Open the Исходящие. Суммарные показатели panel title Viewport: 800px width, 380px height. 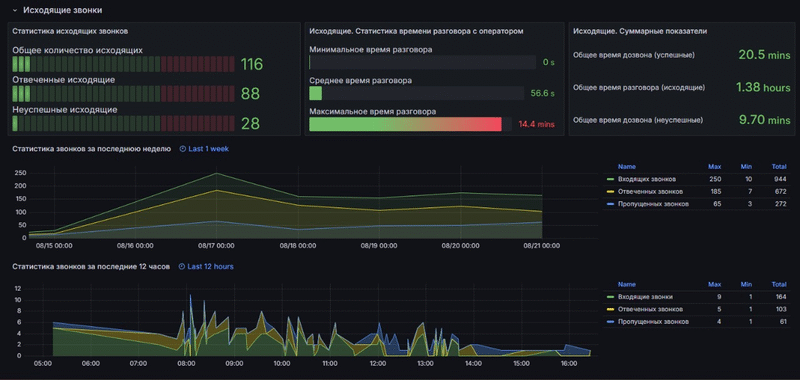(x=640, y=31)
